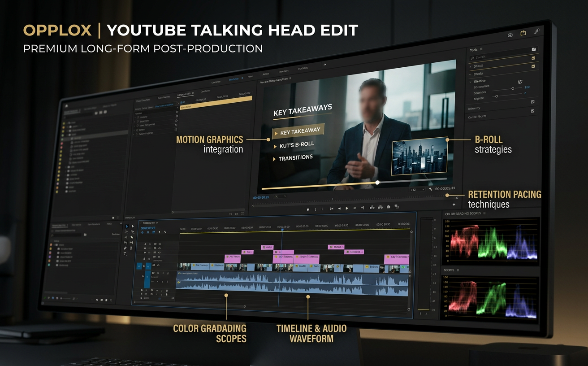Click the 00:00:05:19 duration timecode
The width and height of the screenshot is (588, 366).
[x=445, y=188]
